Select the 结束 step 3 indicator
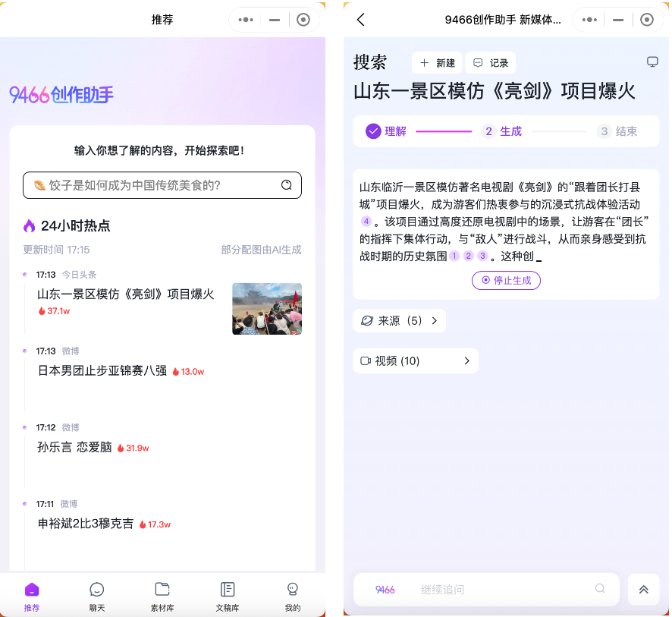 point(617,131)
